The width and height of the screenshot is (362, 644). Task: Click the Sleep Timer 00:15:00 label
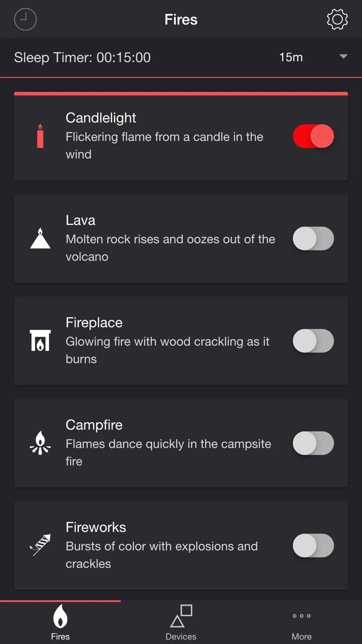click(x=82, y=58)
